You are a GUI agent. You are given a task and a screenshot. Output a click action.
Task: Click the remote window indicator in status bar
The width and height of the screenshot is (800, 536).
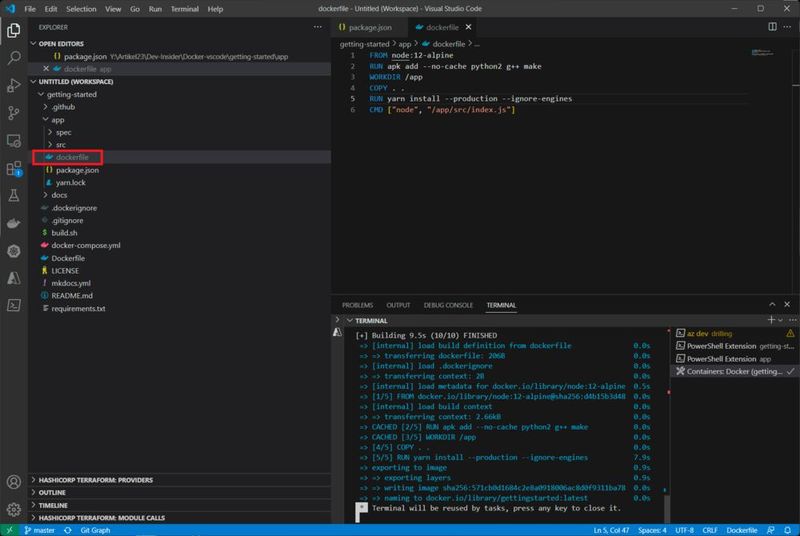[x=9, y=530]
